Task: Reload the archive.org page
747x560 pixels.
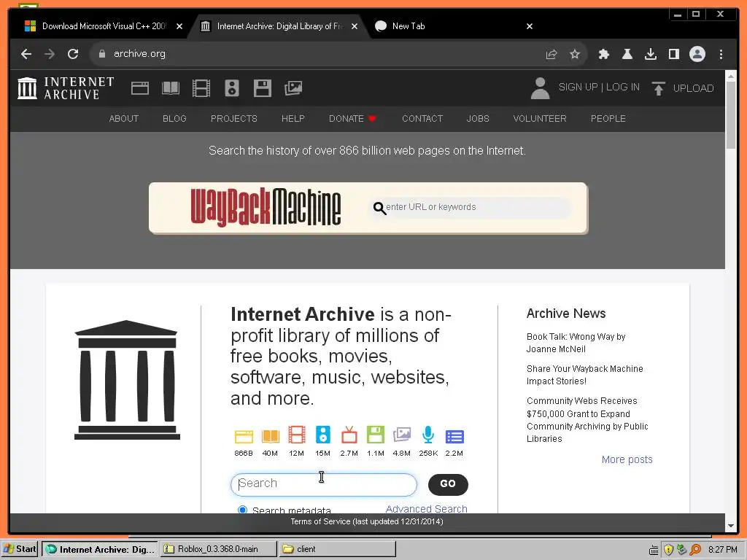Action: [x=73, y=54]
